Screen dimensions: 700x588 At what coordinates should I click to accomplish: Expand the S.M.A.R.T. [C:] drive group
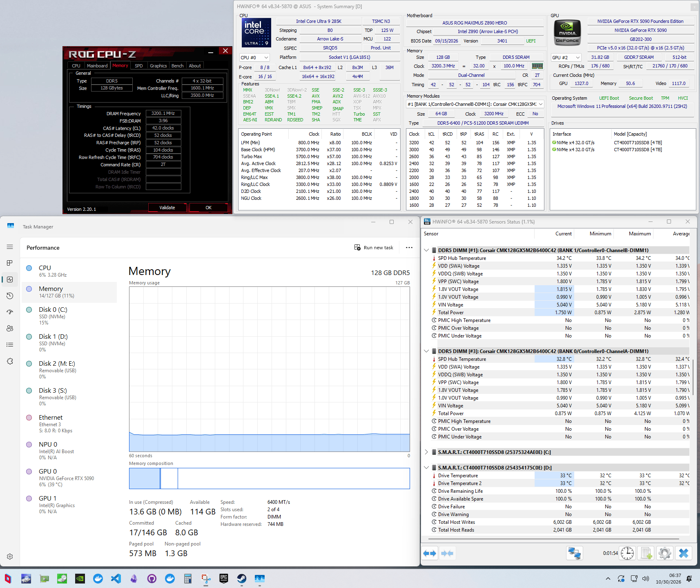tap(427, 452)
